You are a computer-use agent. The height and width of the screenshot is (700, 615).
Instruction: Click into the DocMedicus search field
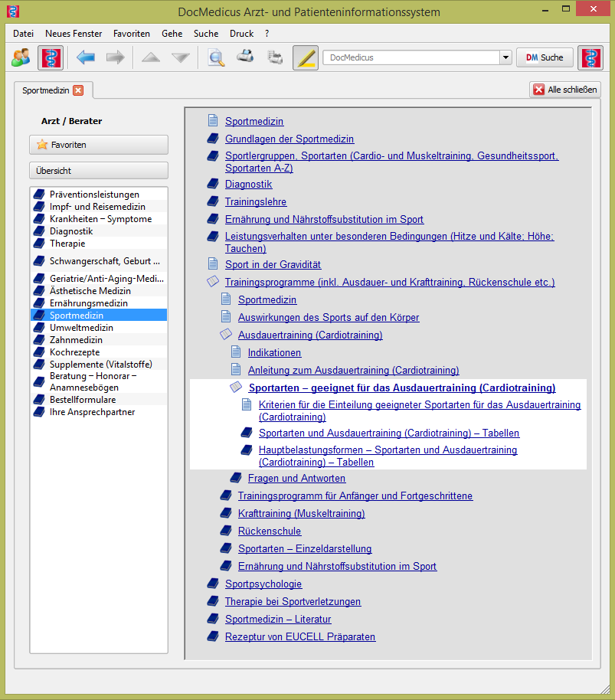coord(411,57)
